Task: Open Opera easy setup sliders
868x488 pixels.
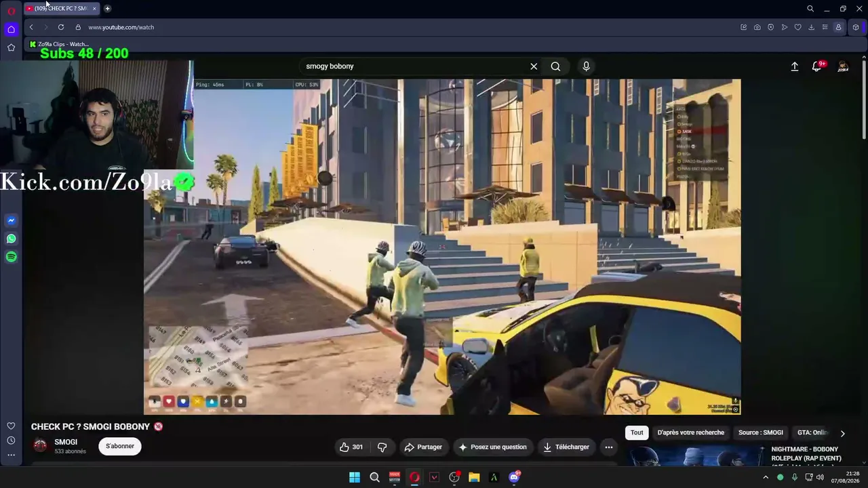Action: coord(825,27)
